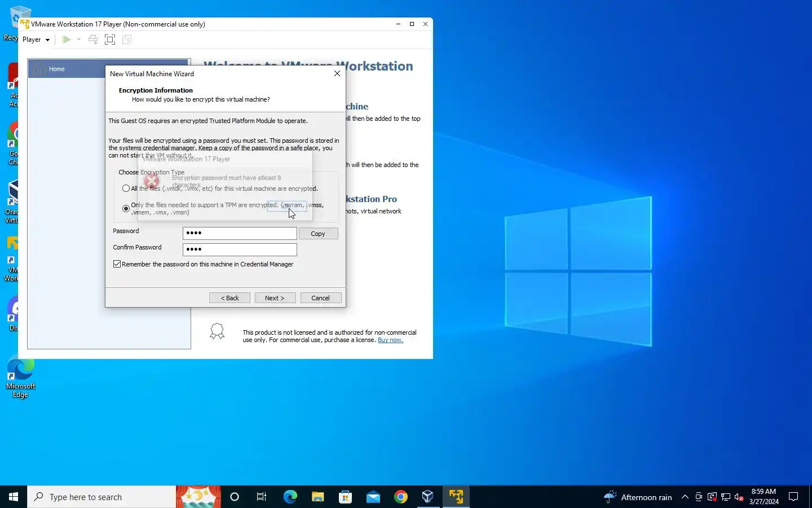The image size is (812, 508).
Task: Select 'Only the files needed' TPM radio
Action: coord(126,208)
